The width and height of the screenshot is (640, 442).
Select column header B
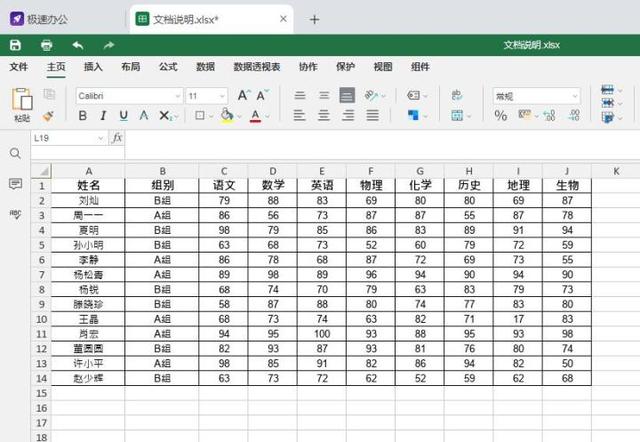[162, 171]
